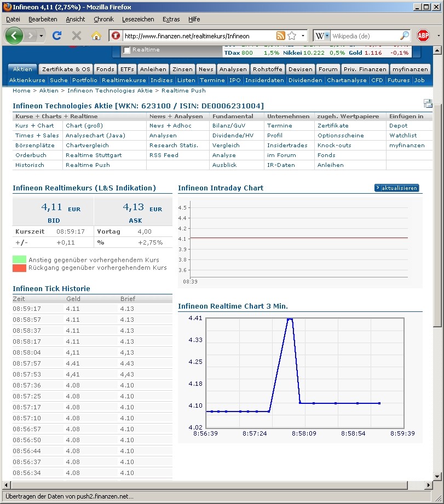The width and height of the screenshot is (444, 504).
Task: Open the Realtime Stuttgart link
Action: tap(94, 155)
